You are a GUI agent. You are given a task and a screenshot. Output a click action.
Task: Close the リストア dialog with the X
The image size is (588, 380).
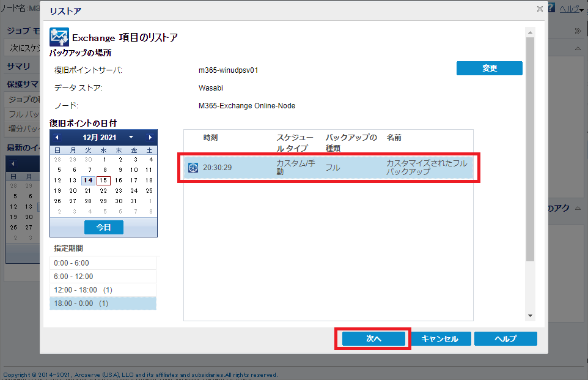539,9
